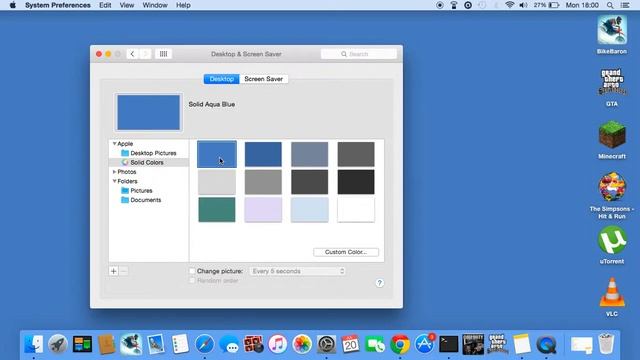The image size is (640, 360).
Task: Open Finder from the Dock
Action: coord(33,344)
